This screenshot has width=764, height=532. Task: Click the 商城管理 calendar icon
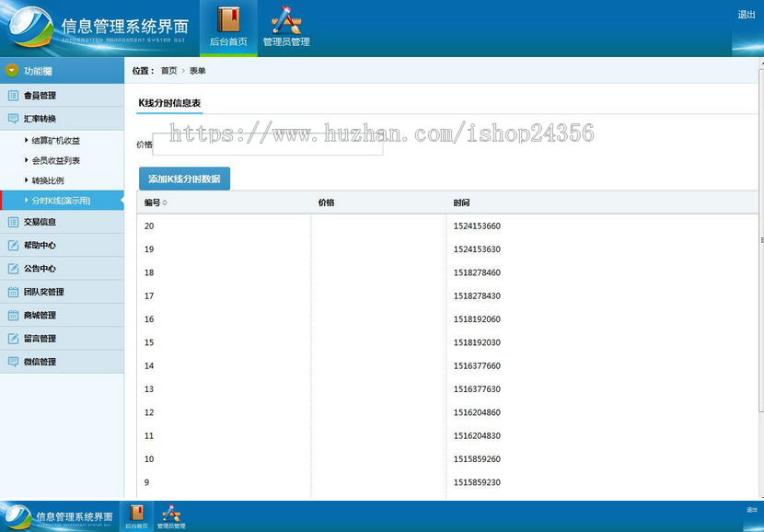13,315
